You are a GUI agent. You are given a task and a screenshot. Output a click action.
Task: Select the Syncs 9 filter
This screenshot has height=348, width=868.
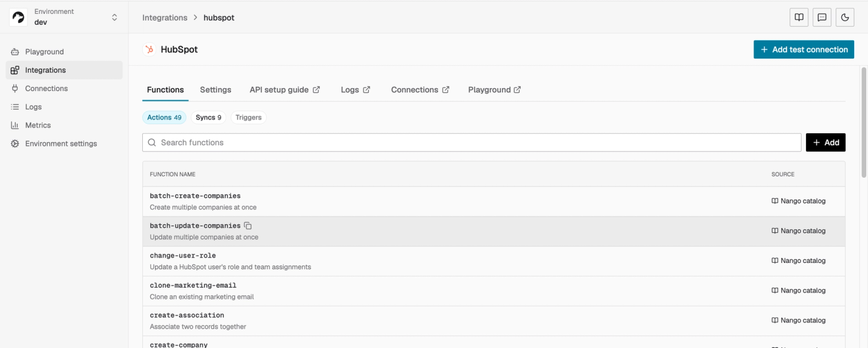(x=209, y=118)
